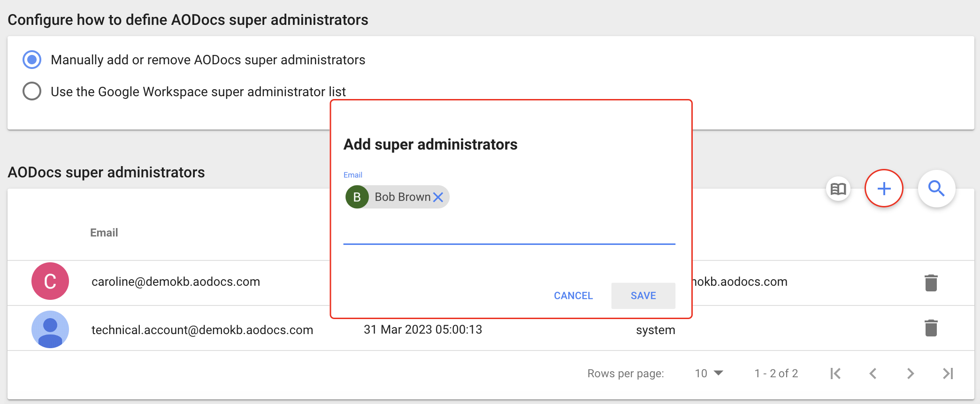Screen dimensions: 980x404
Task: Click the Bob Brown green avatar chip
Action: coord(357,197)
